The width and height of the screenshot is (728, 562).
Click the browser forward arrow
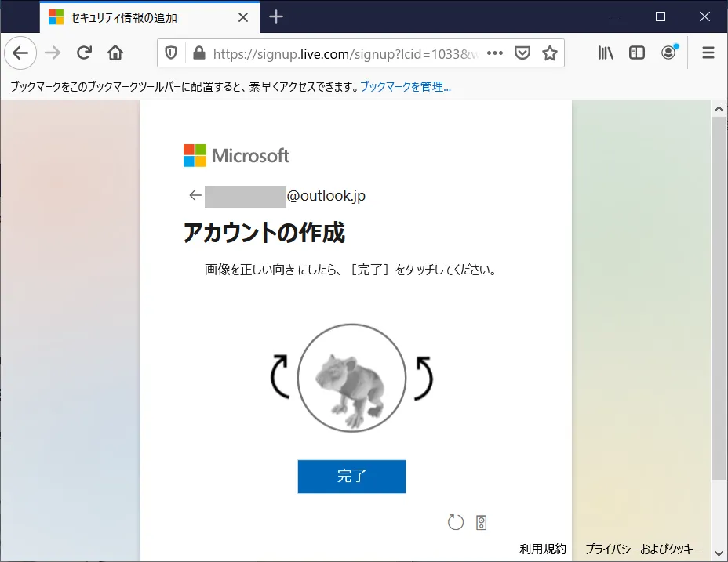53,53
